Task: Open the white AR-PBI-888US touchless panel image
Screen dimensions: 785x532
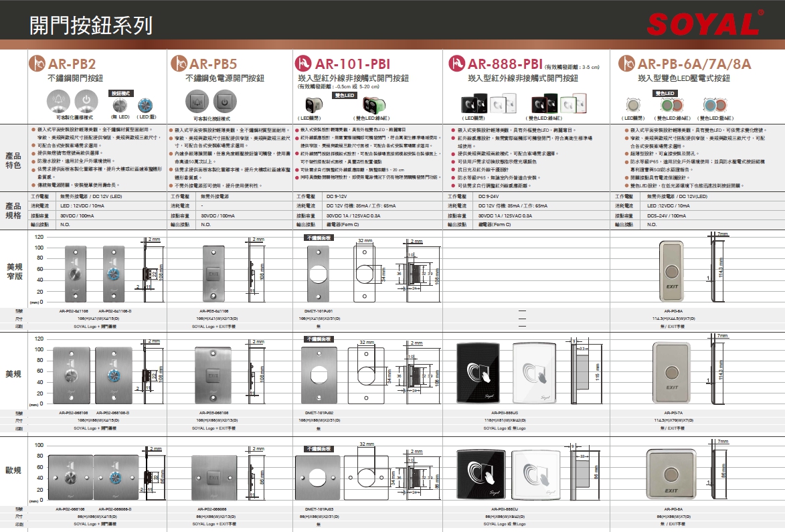Action: pos(535,372)
